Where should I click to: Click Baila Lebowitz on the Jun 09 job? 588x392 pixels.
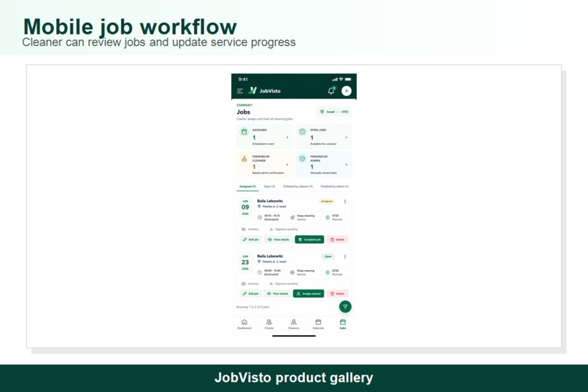coord(270,201)
